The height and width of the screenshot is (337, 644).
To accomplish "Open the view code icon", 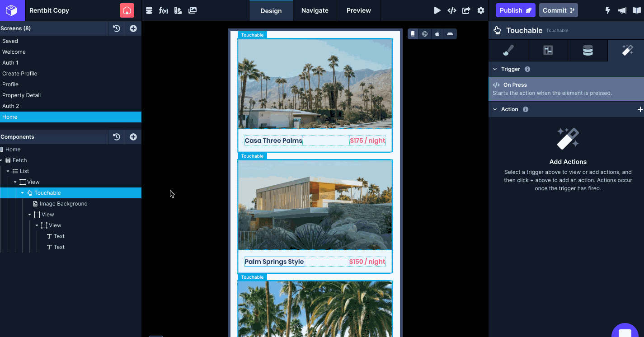I will (451, 10).
